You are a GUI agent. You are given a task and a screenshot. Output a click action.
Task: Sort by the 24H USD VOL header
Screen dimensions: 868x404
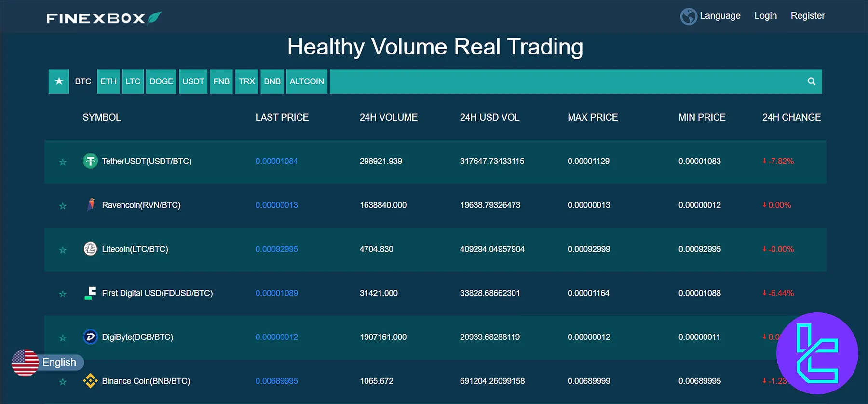pyautogui.click(x=489, y=117)
